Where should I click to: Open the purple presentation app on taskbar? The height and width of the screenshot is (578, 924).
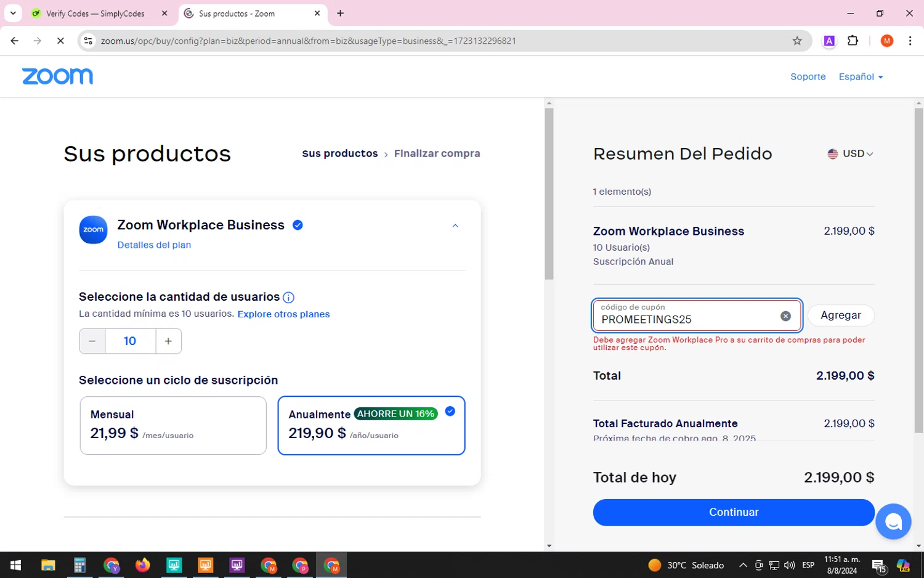click(237, 565)
